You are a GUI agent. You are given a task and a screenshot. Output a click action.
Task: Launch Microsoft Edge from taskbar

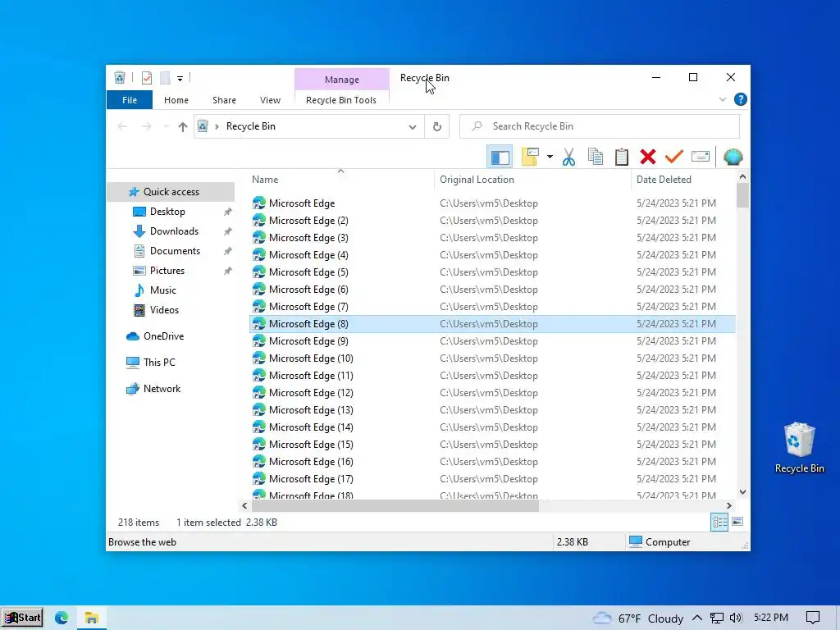pyautogui.click(x=62, y=619)
